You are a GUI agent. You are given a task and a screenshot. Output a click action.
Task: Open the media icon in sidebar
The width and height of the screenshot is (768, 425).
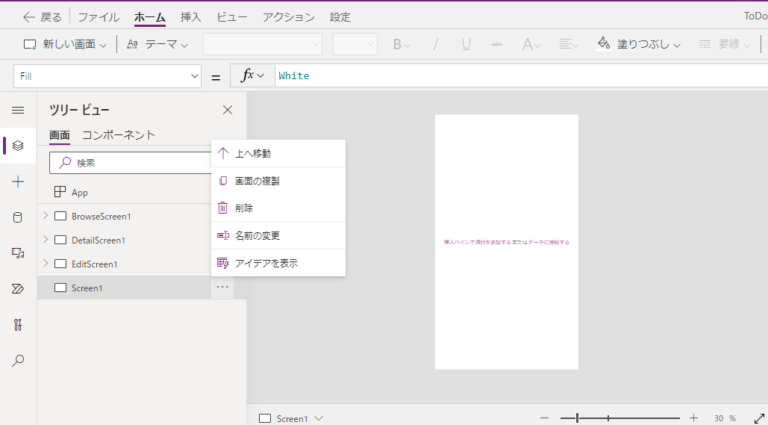pyautogui.click(x=18, y=253)
